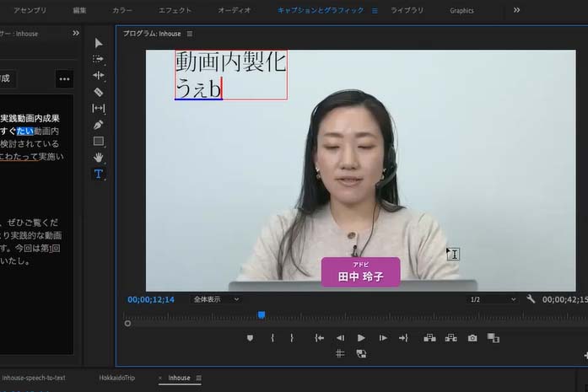This screenshot has height=392, width=588.
Task: Click highlighted word たい in transcript
Action: 24,132
